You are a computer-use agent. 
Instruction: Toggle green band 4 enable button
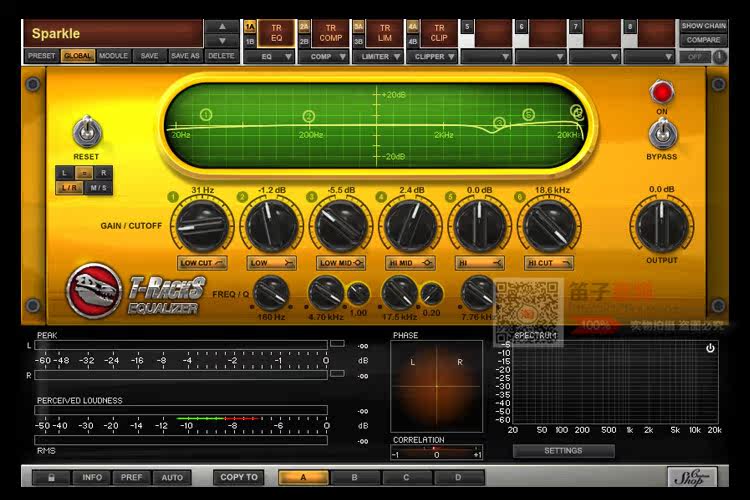click(x=381, y=197)
